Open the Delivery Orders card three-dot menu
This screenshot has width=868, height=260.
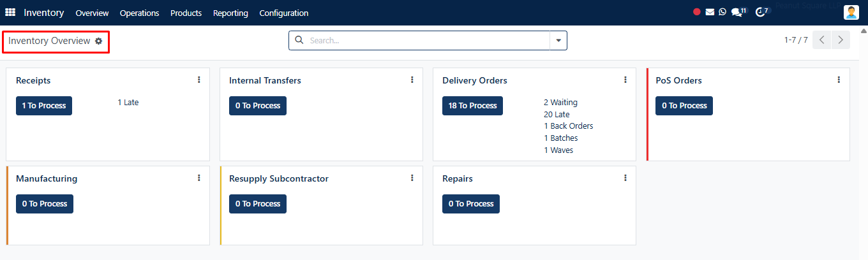click(625, 80)
